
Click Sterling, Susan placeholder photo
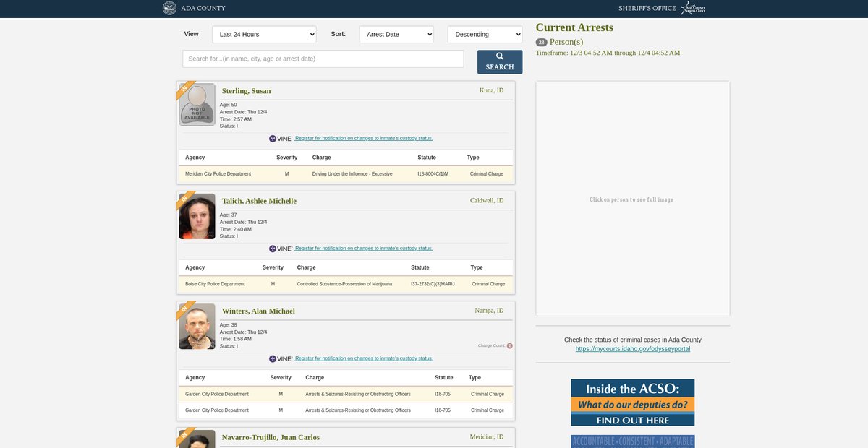pos(197,105)
